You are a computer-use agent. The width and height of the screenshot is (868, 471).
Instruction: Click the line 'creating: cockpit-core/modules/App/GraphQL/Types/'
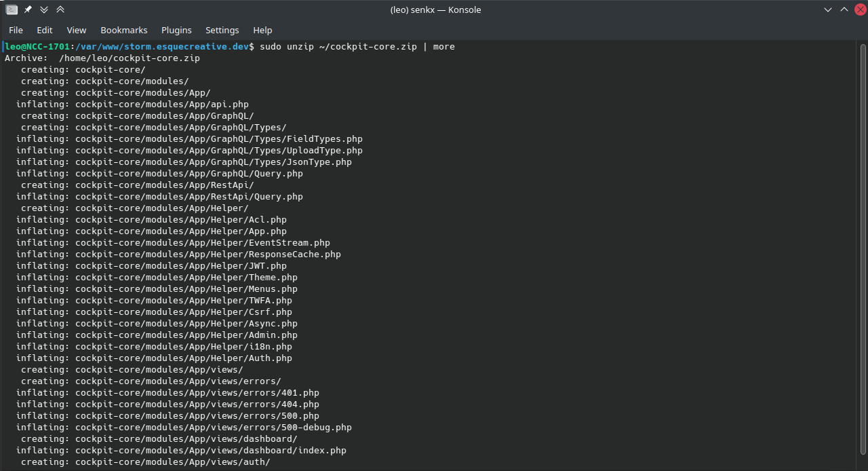pyautogui.click(x=154, y=128)
